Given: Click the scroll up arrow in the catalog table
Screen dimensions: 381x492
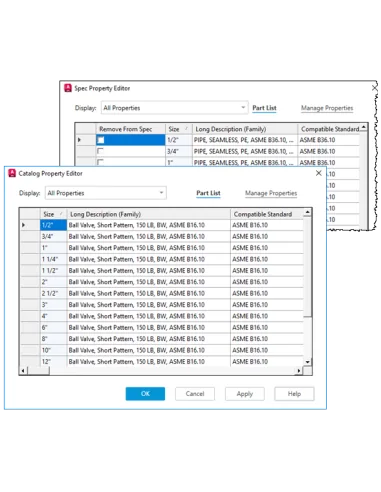Looking at the screenshot, I should (308, 212).
